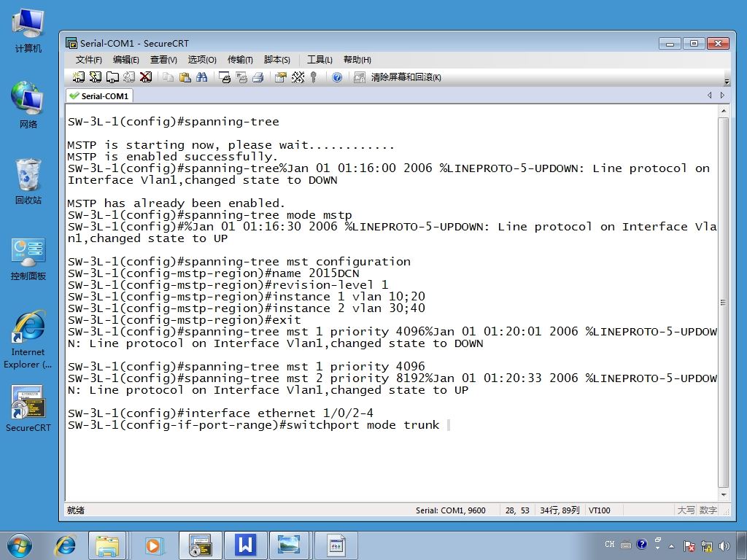Viewport: 747px width, 560px height.
Task: Open the 查看(V) menu
Action: point(163,60)
